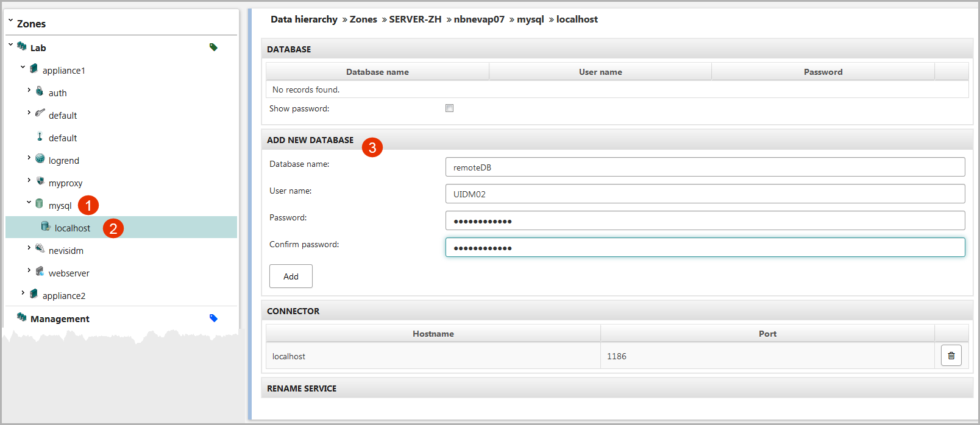Image resolution: width=980 pixels, height=425 pixels.
Task: Sort by Database name column header
Action: coord(377,72)
